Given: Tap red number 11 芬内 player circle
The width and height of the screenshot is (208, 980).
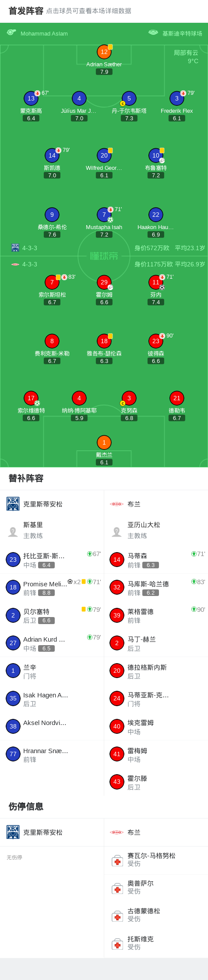Looking at the screenshot, I should click(x=156, y=282).
